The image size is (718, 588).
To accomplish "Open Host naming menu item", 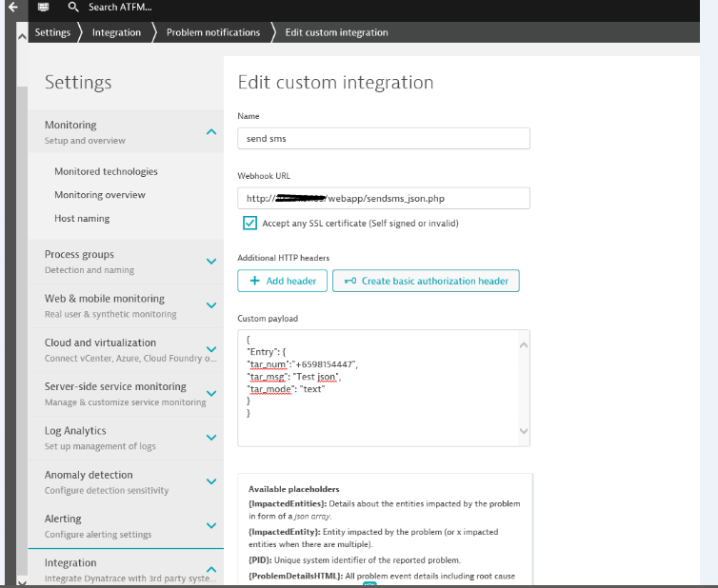I will click(82, 218).
